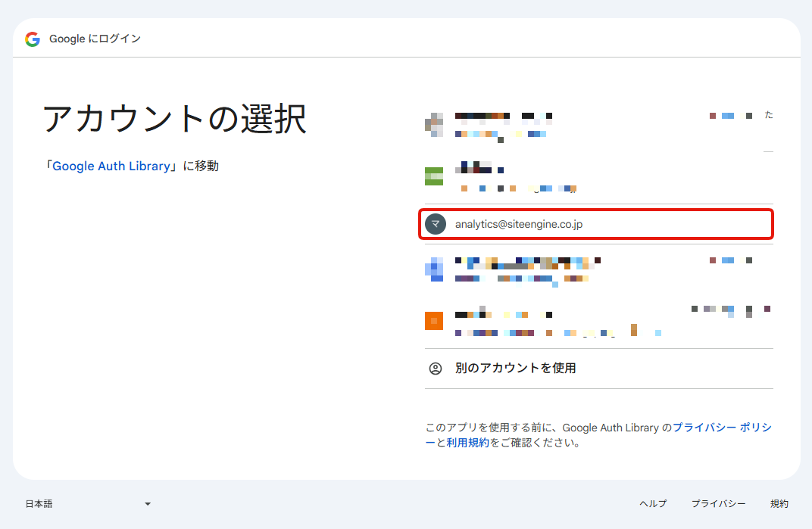812x529 pixels.
Task: Select the account with the orange avatar
Action: [x=598, y=321]
